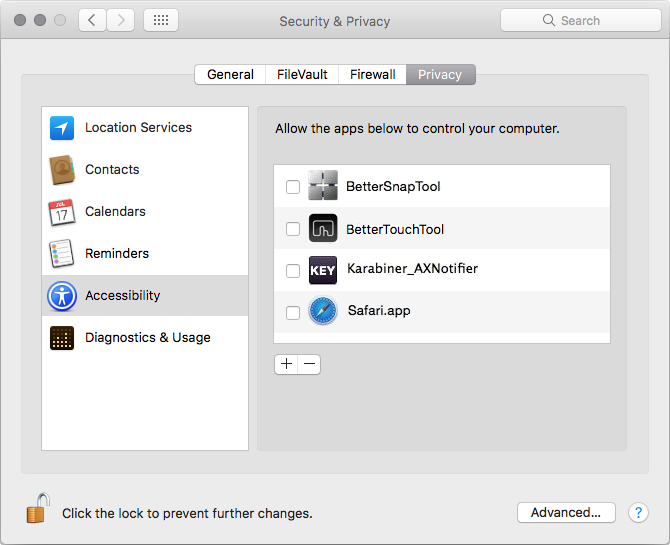Switch to the General tab

(230, 74)
